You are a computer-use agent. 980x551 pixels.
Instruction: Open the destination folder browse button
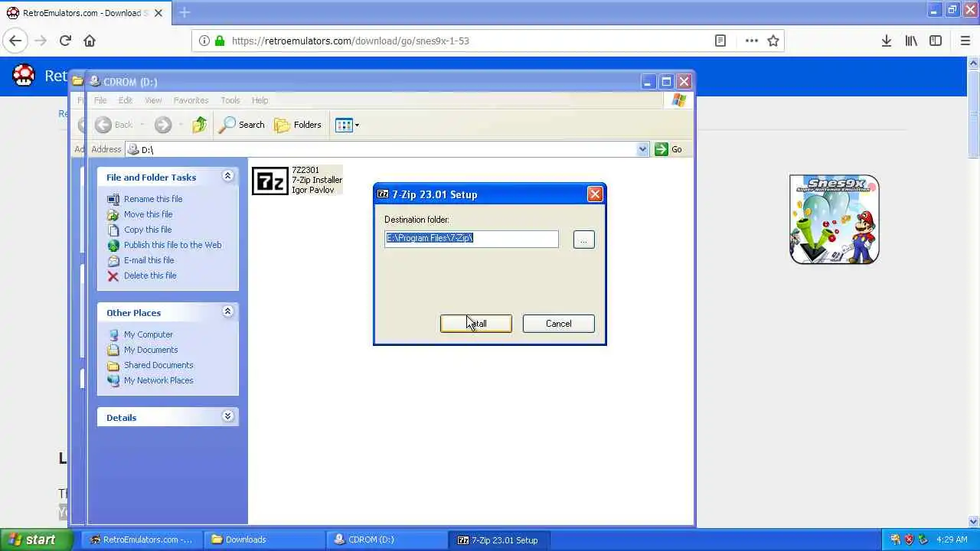click(x=583, y=240)
